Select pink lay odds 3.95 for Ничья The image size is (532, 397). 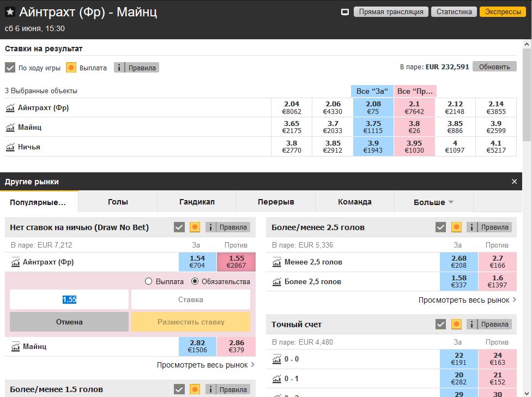[x=414, y=147]
